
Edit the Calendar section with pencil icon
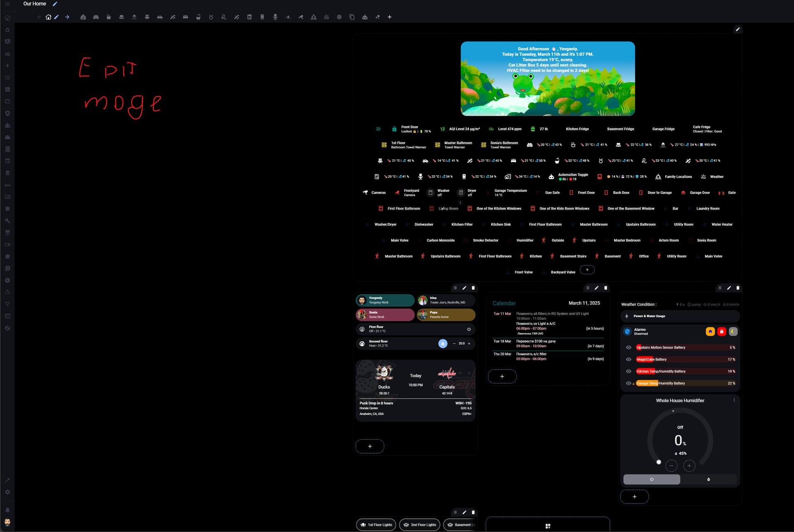pyautogui.click(x=596, y=288)
